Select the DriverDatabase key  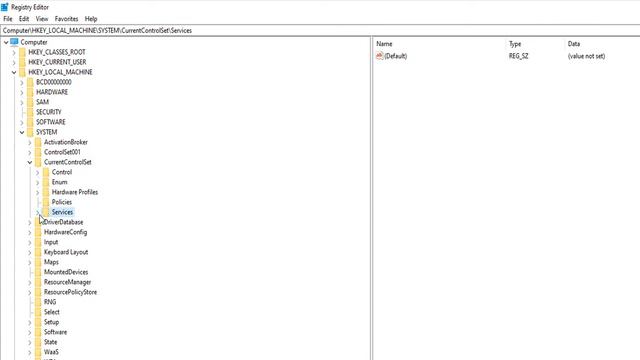63,222
